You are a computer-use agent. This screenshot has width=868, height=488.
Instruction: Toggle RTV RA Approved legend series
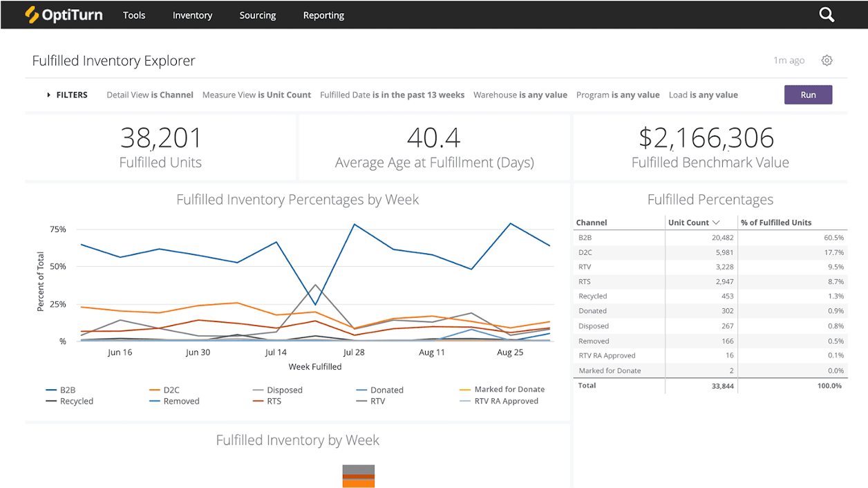pyautogui.click(x=499, y=401)
